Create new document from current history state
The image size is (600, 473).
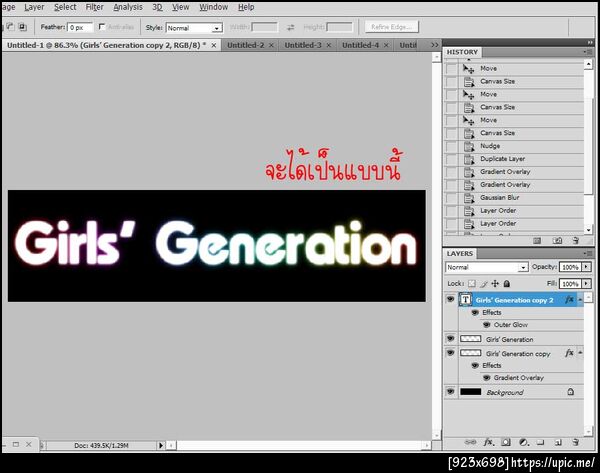537,241
